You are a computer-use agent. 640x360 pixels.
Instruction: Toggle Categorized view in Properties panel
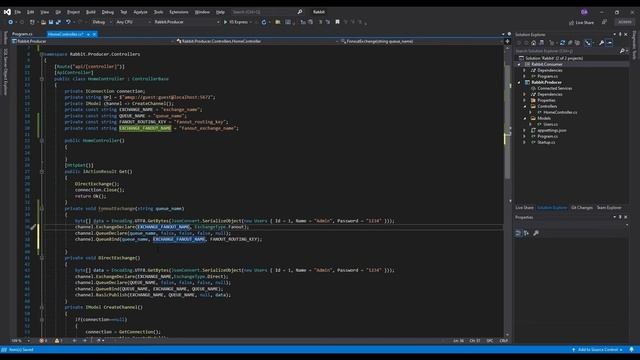pos(518,233)
